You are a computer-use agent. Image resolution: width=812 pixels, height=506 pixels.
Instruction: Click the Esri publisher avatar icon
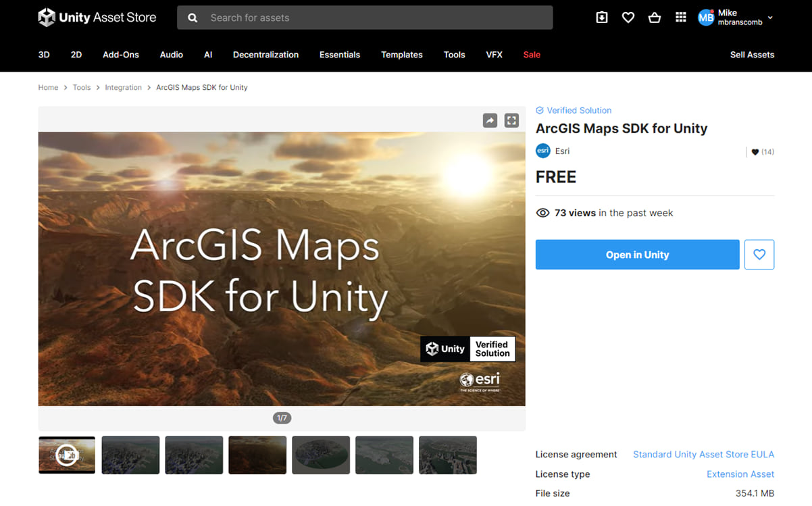tap(542, 151)
